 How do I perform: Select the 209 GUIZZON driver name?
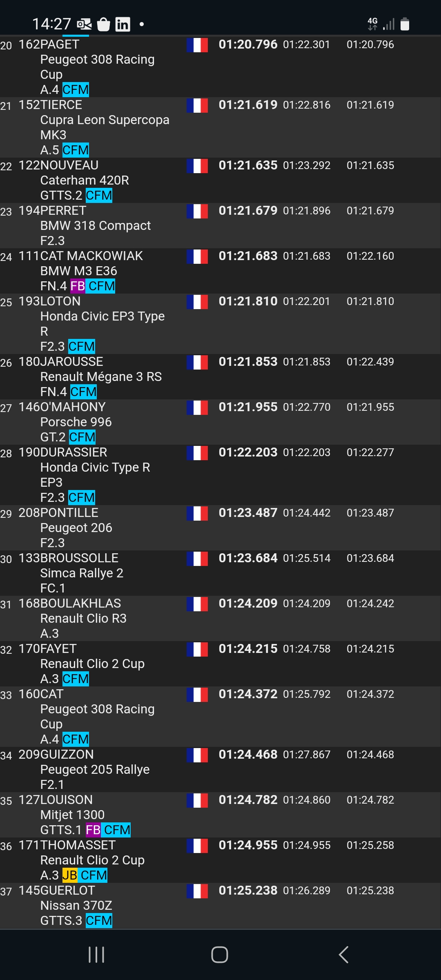(x=56, y=755)
